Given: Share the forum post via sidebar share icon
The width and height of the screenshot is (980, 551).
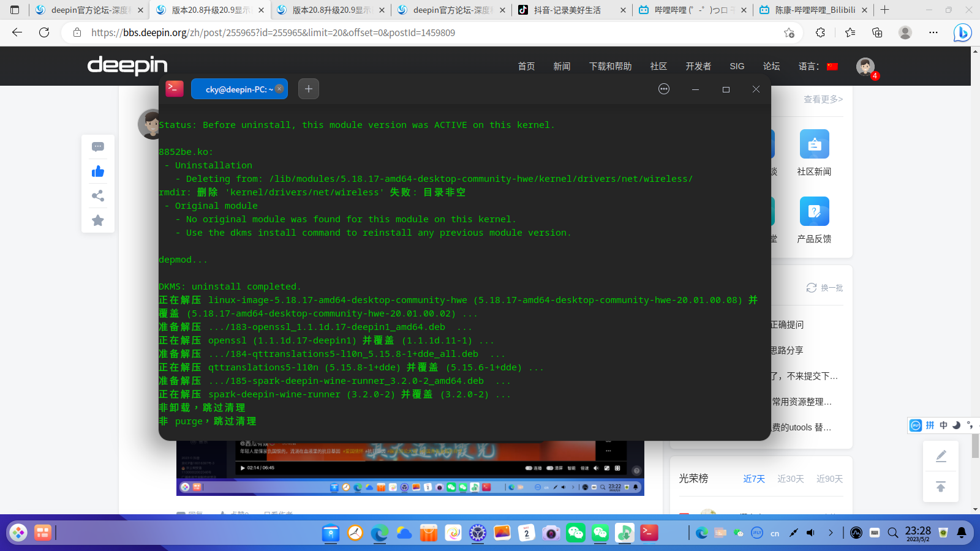Looking at the screenshot, I should point(97,196).
